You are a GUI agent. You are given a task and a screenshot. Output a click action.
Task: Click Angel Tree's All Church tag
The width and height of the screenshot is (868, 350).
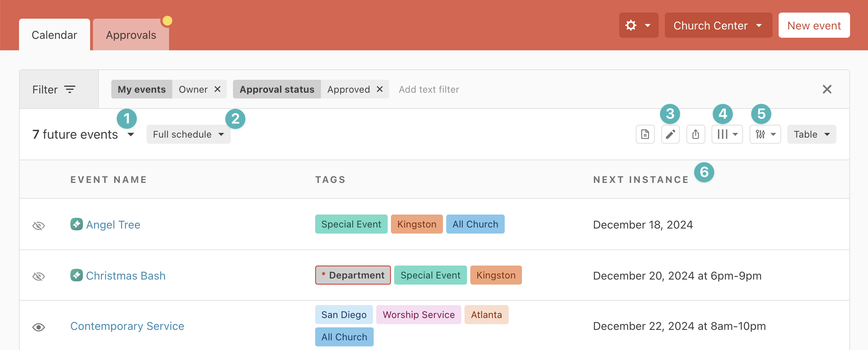tap(475, 224)
